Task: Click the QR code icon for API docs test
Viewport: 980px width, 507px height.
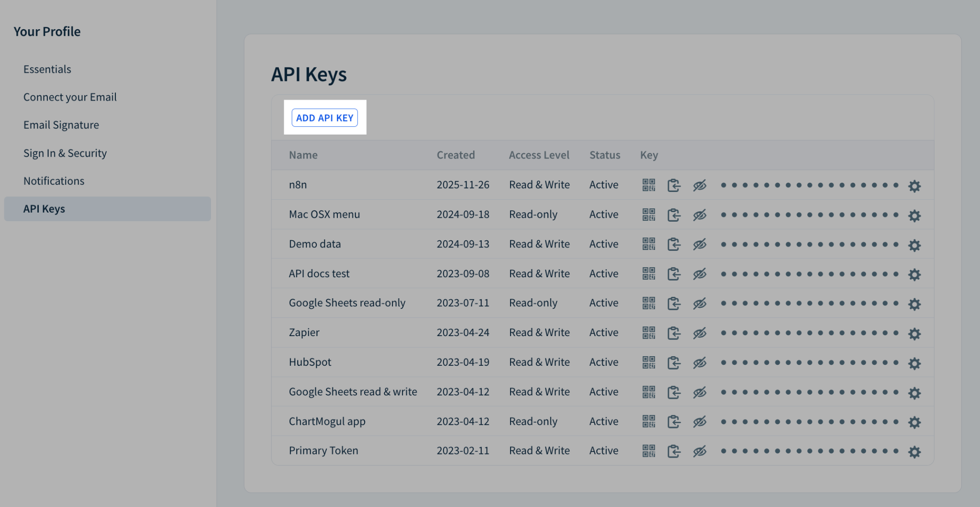Action: point(648,274)
